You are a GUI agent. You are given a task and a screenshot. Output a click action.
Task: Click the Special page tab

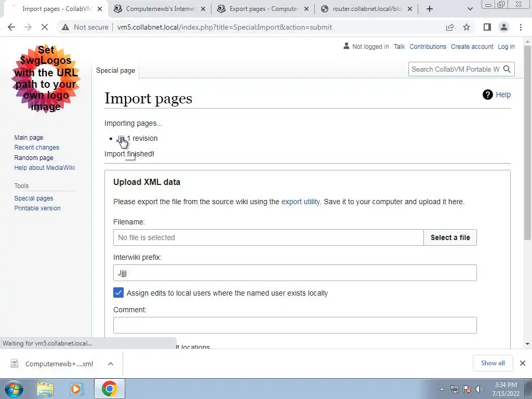(115, 70)
